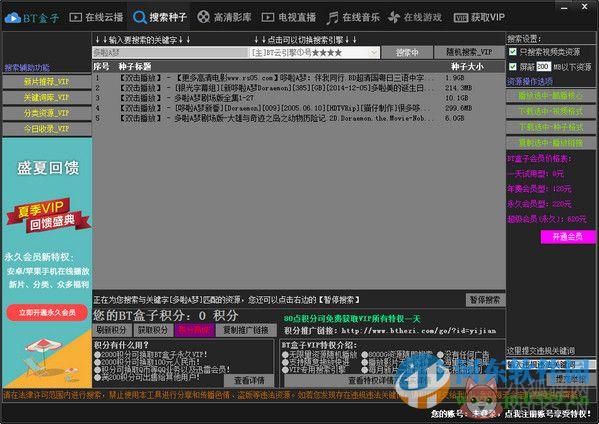Viewport: 599px width, 424px height.
Task: Open the 在线音乐 tab
Action: point(353,18)
